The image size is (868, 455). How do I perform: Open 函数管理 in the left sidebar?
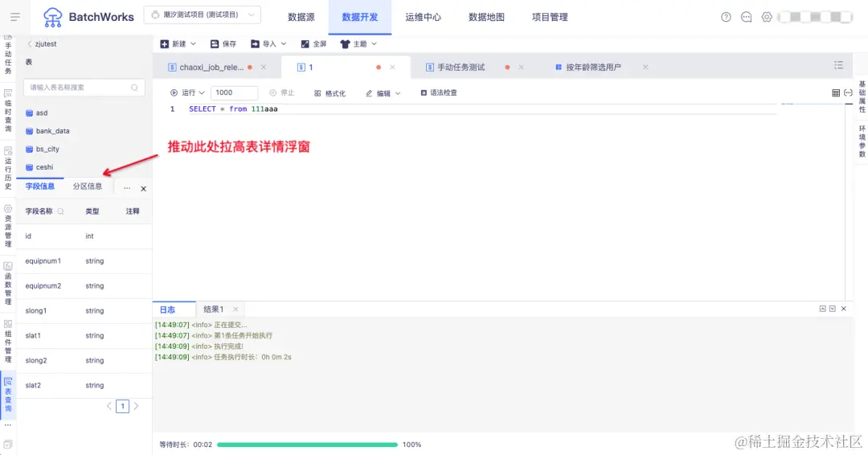8,284
